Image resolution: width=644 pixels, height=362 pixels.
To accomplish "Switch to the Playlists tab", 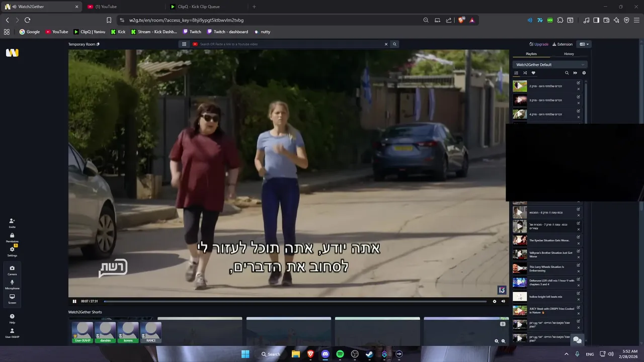I will pyautogui.click(x=531, y=54).
